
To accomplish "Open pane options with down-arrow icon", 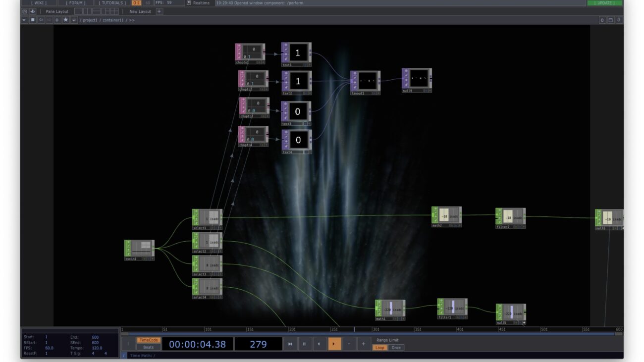I will tap(618, 20).
